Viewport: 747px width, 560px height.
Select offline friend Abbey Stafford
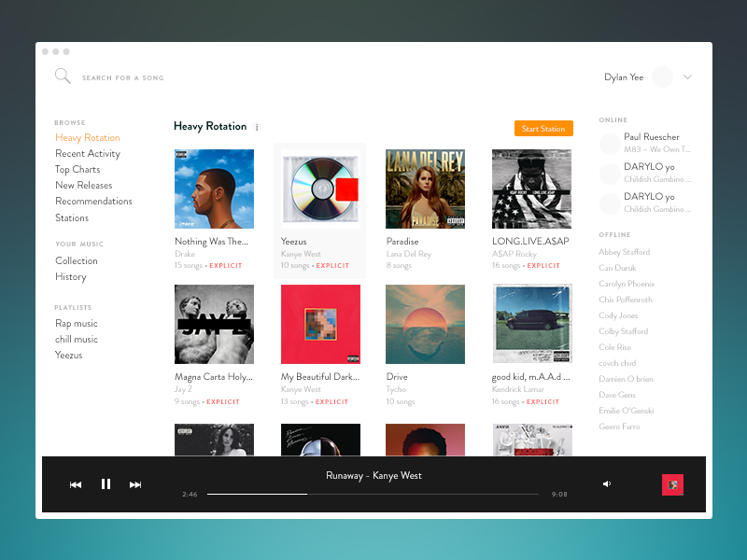[624, 252]
